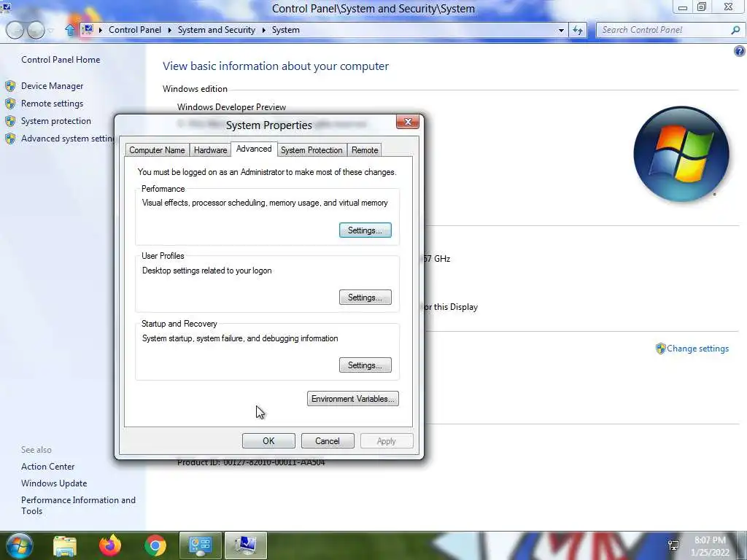The width and height of the screenshot is (747, 560).
Task: Open System protection link
Action: tap(55, 121)
